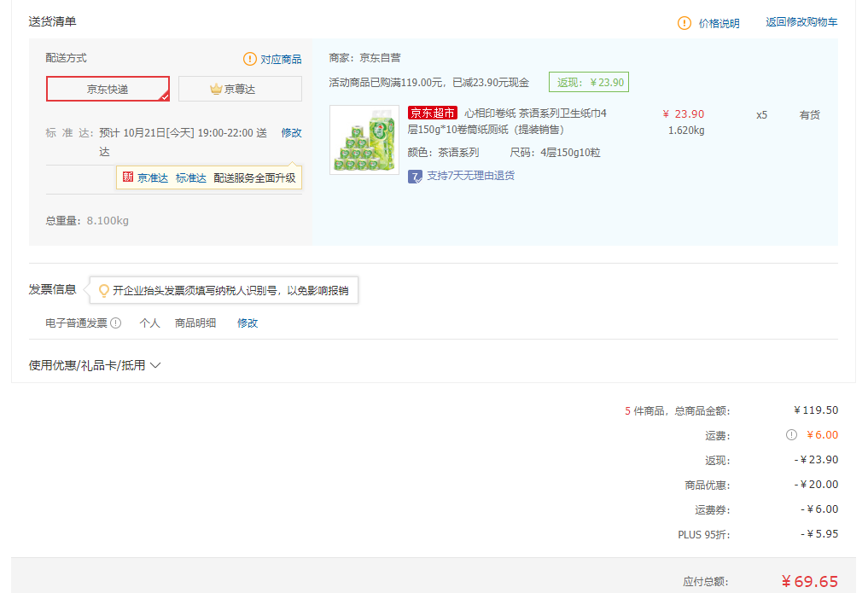The image size is (868, 593).
Task: Select 京东快递 delivery option
Action: (108, 89)
